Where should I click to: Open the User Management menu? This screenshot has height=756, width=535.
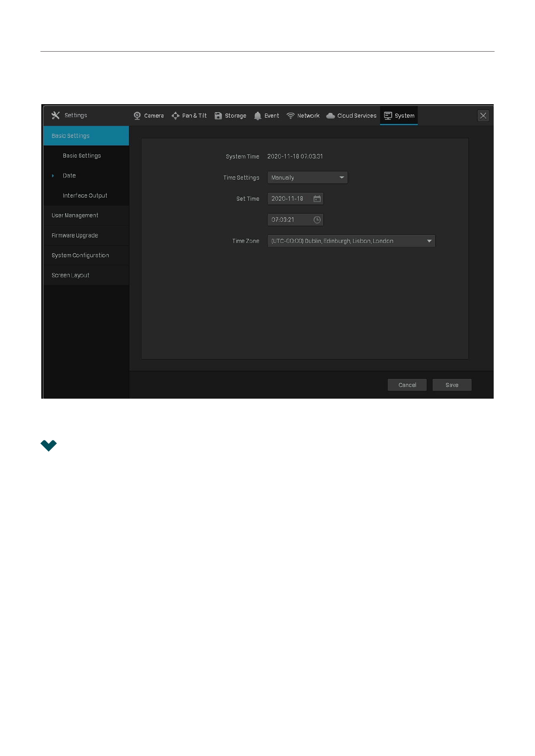pyautogui.click(x=75, y=215)
